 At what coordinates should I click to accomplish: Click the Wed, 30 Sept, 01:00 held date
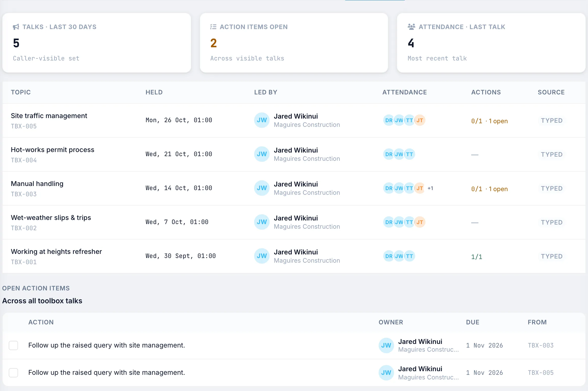click(x=181, y=256)
